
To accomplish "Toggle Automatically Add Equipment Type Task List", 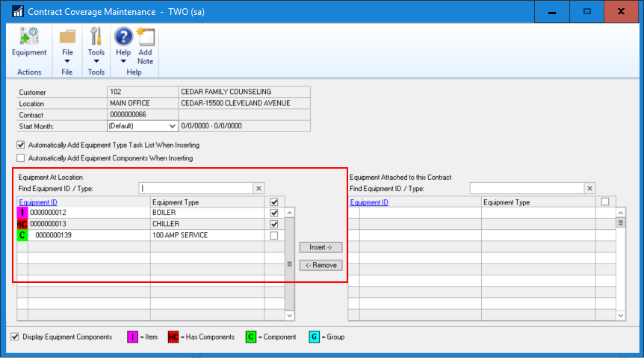I will 21,145.
